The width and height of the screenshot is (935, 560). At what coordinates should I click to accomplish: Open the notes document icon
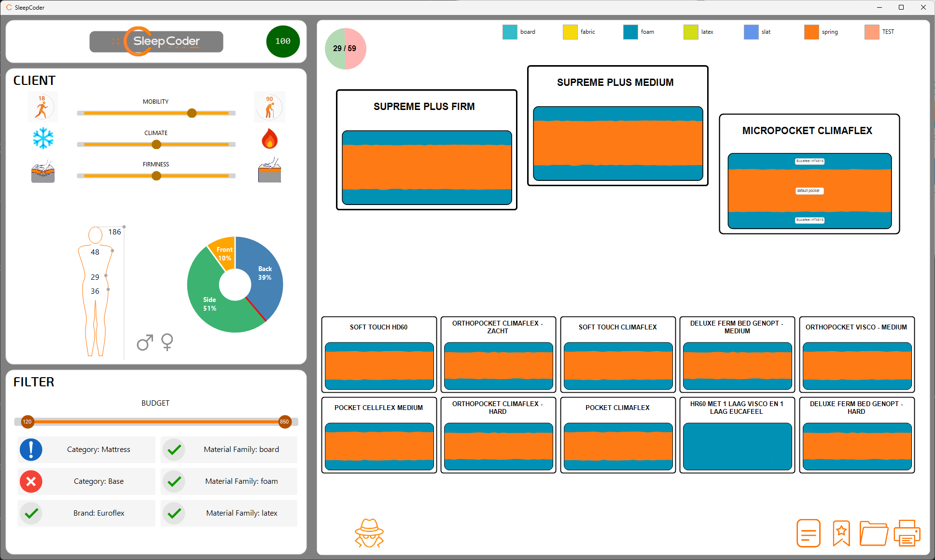pyautogui.click(x=808, y=533)
